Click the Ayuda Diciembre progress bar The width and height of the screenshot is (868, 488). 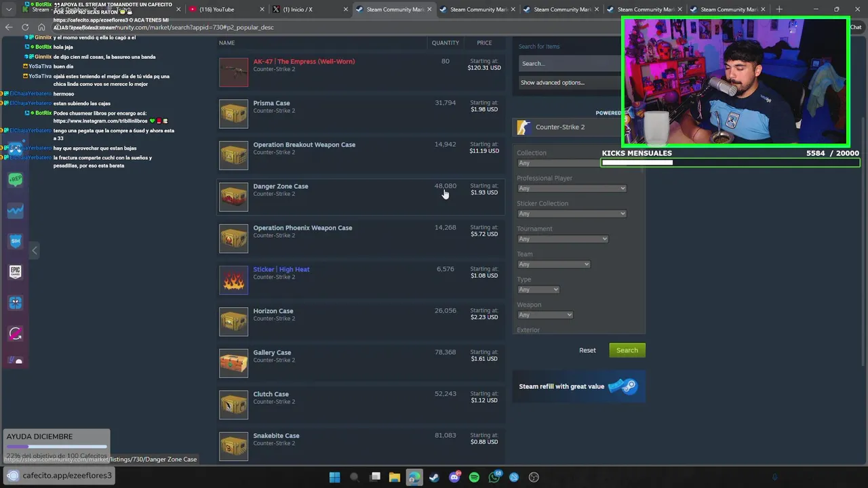click(56, 447)
